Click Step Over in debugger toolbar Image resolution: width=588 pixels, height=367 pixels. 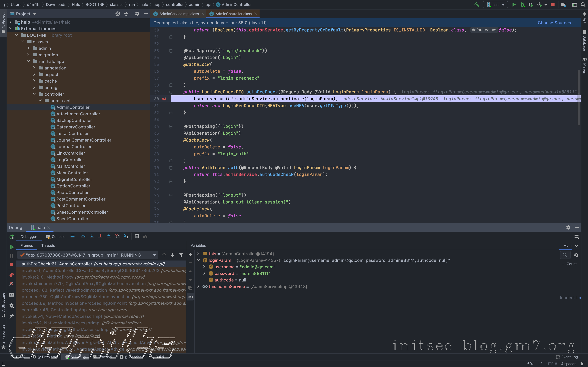pos(83,236)
